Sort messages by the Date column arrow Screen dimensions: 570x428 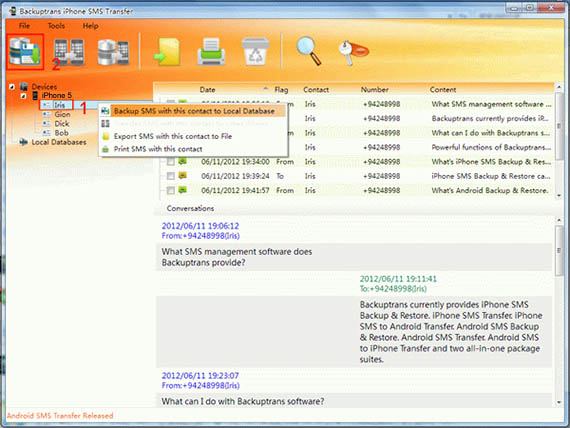266,88
